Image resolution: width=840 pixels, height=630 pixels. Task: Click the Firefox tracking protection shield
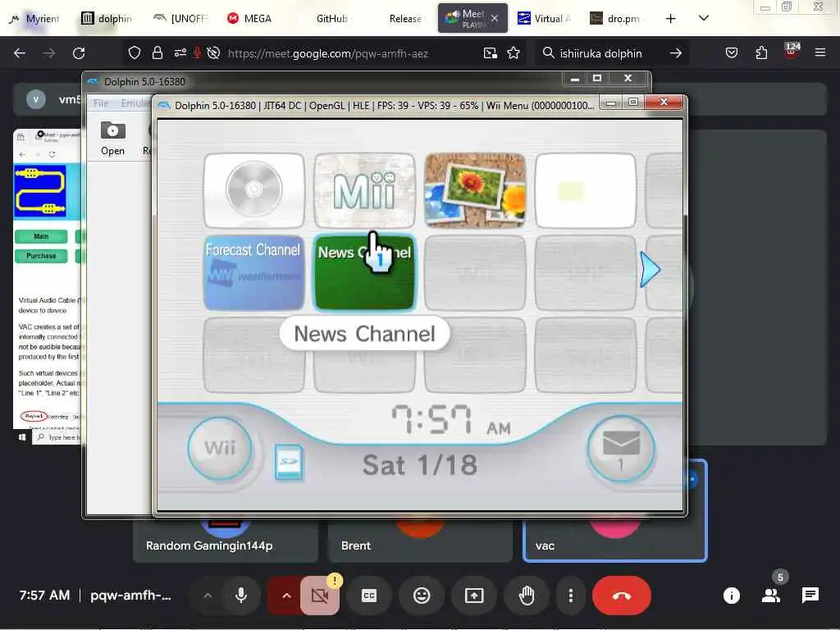click(x=135, y=53)
